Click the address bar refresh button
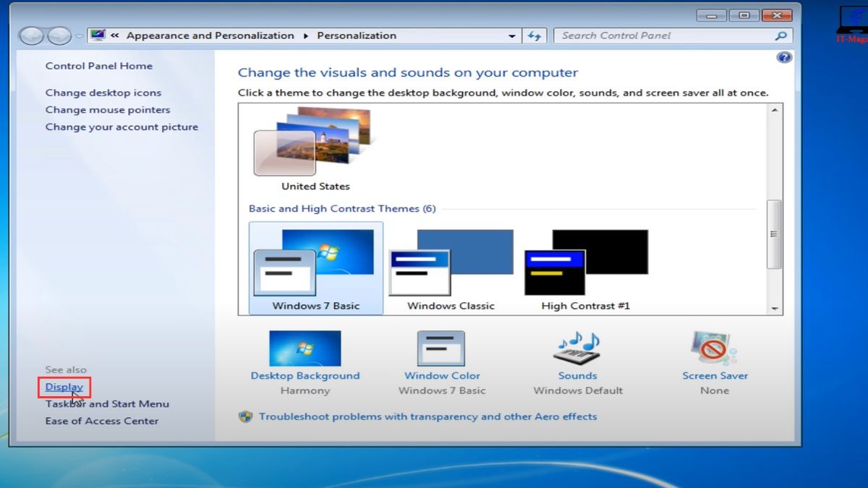 535,35
